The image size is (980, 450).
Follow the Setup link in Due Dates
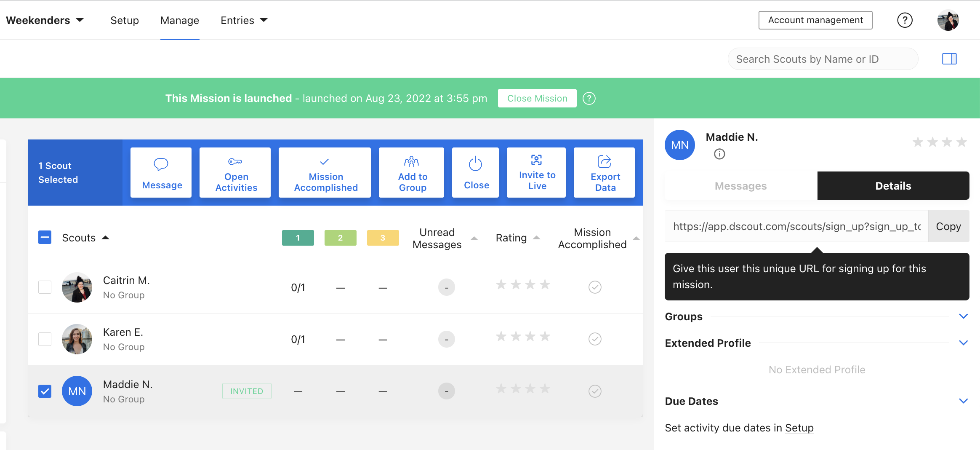point(799,428)
